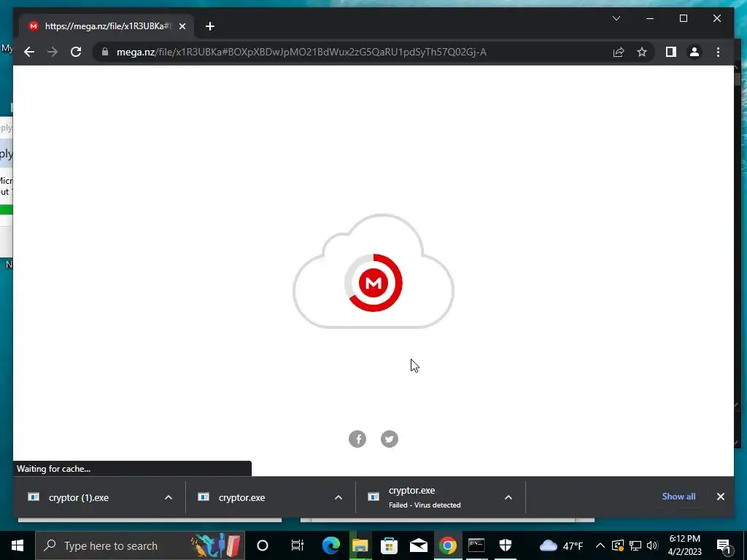Switch to the Command Prompt taskbar icon
Screen dimensions: 747x560
[x=476, y=545]
